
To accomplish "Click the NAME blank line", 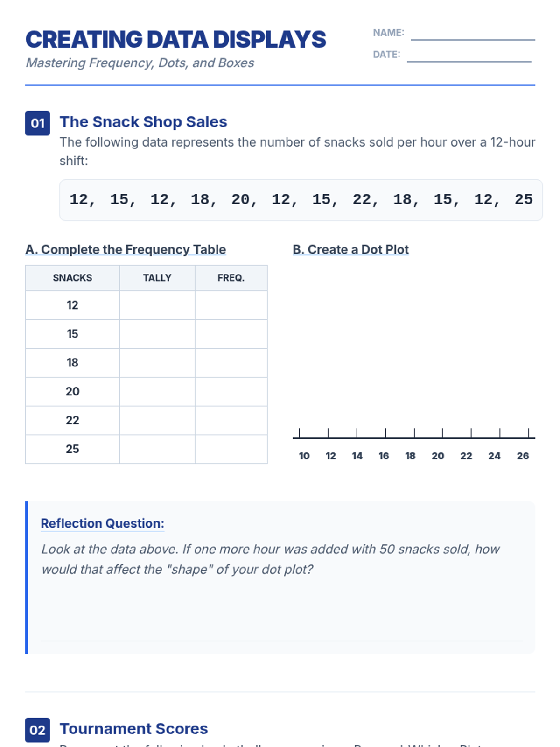I will point(473,39).
